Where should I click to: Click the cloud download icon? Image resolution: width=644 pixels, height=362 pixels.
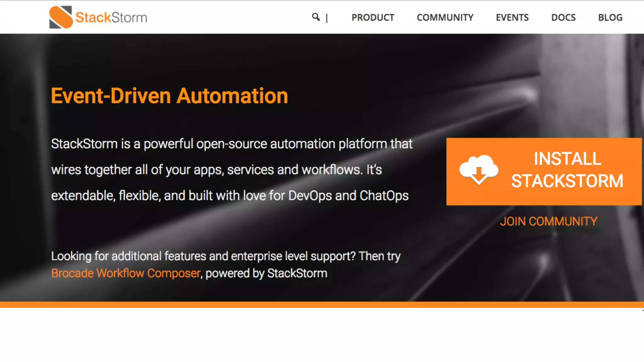pyautogui.click(x=479, y=170)
